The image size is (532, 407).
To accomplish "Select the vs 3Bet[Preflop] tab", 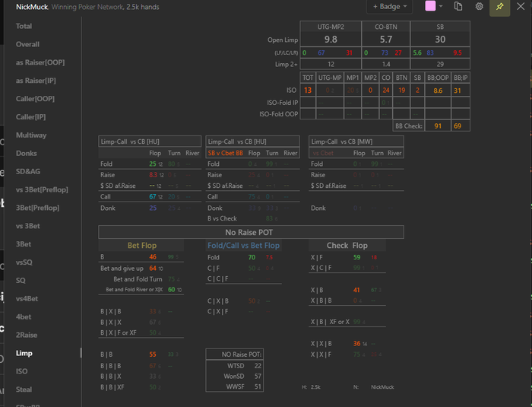I will coord(42,189).
